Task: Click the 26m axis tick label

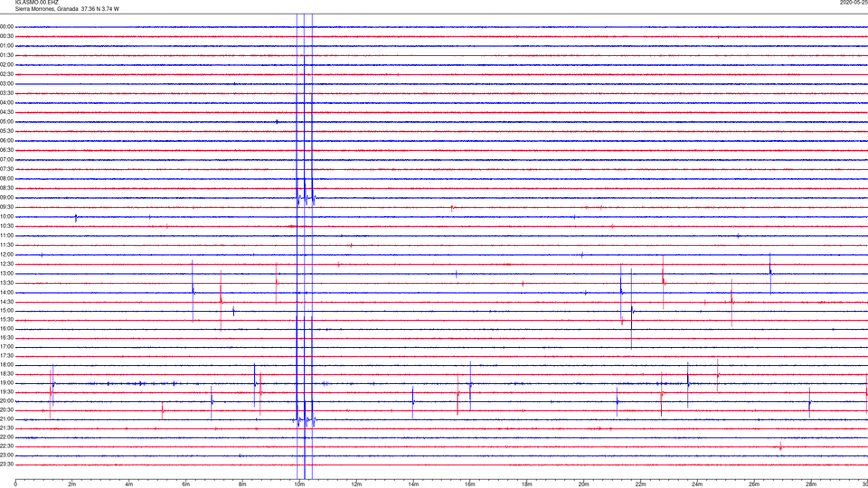Action: (754, 484)
